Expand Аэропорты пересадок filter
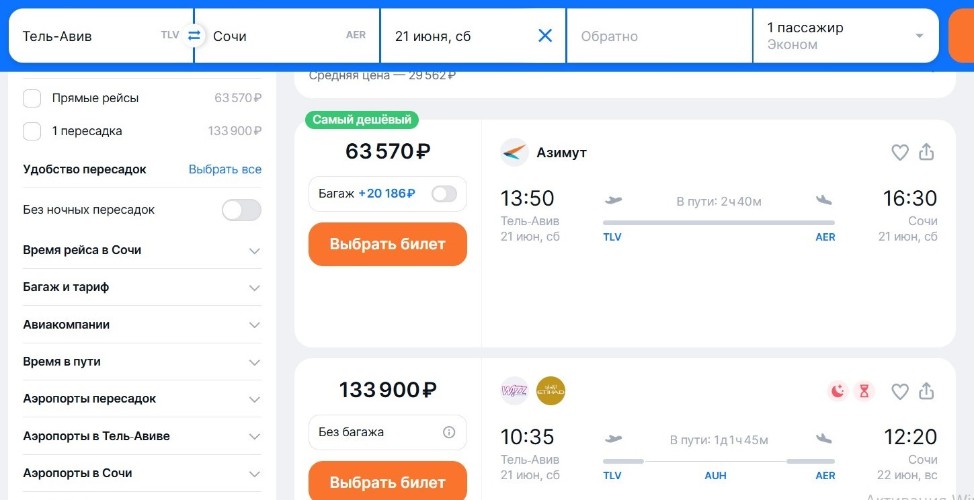 click(142, 399)
